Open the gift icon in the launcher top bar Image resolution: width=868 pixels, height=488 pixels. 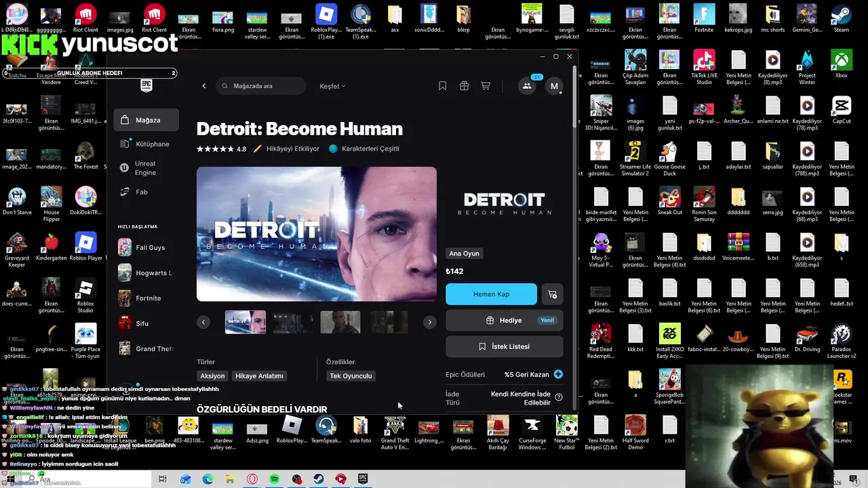coord(464,86)
